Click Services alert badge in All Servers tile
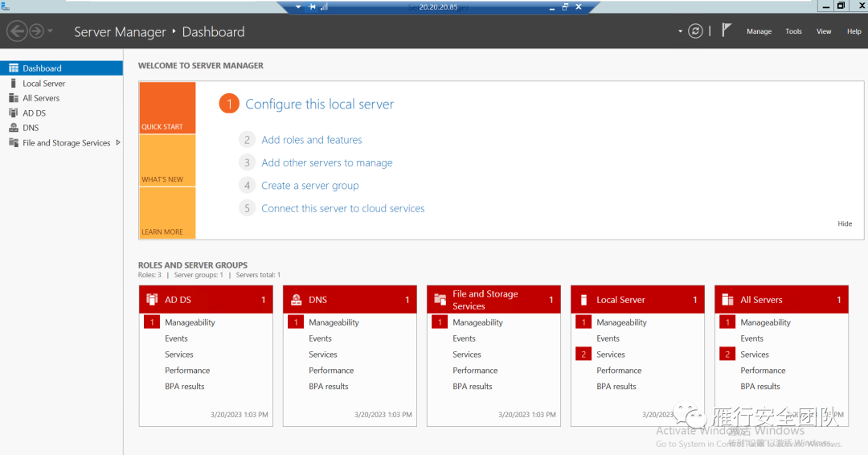Screen dimensions: 868x455 pyautogui.click(x=727, y=355)
